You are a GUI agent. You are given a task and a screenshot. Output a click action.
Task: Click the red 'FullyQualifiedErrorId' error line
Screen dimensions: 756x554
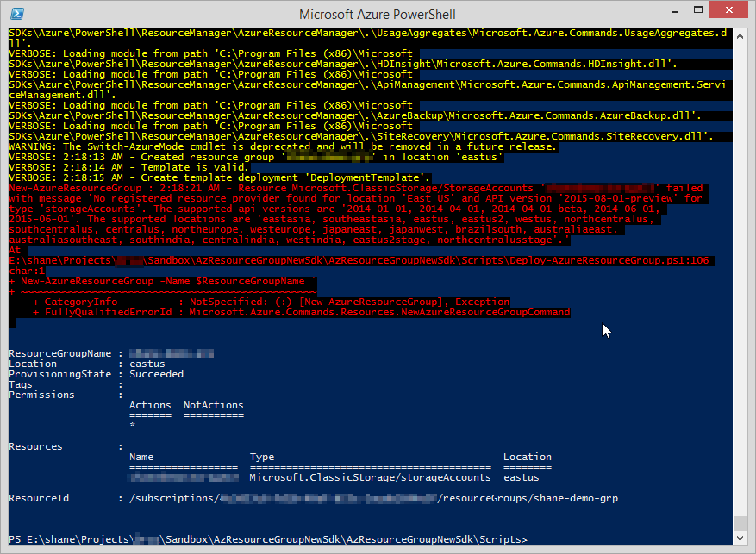pyautogui.click(x=301, y=312)
